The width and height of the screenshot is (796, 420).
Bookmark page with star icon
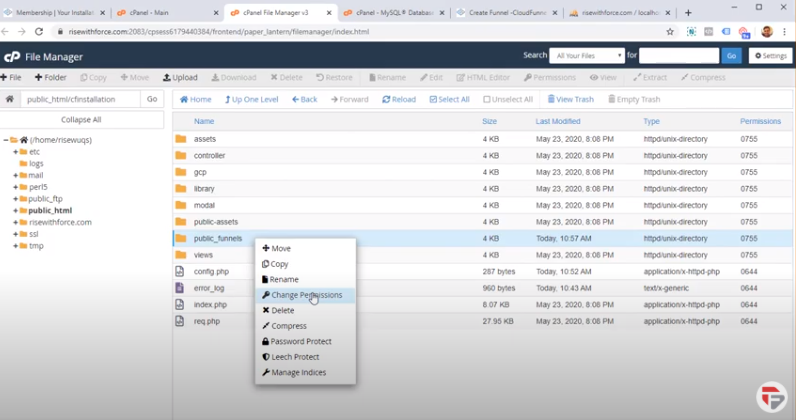(x=670, y=32)
